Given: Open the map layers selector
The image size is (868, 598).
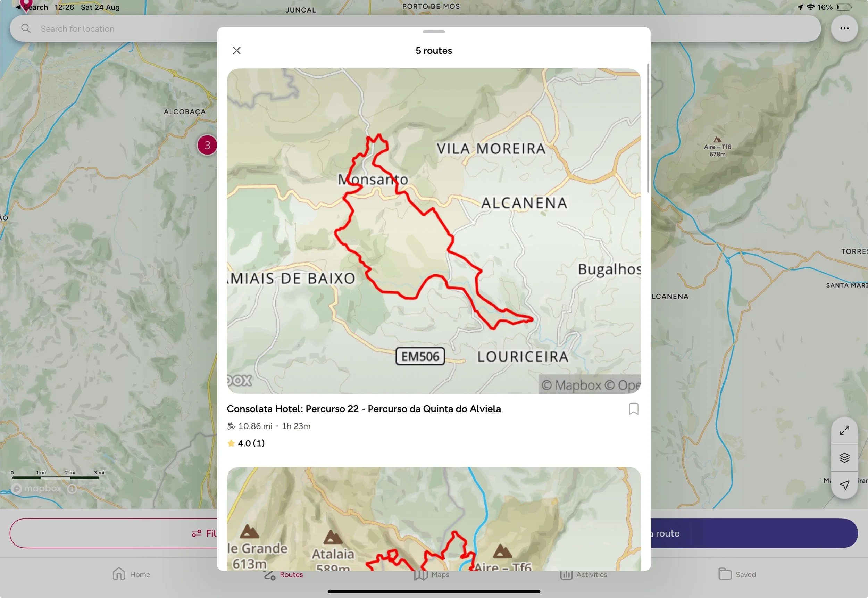Looking at the screenshot, I should pos(844,457).
